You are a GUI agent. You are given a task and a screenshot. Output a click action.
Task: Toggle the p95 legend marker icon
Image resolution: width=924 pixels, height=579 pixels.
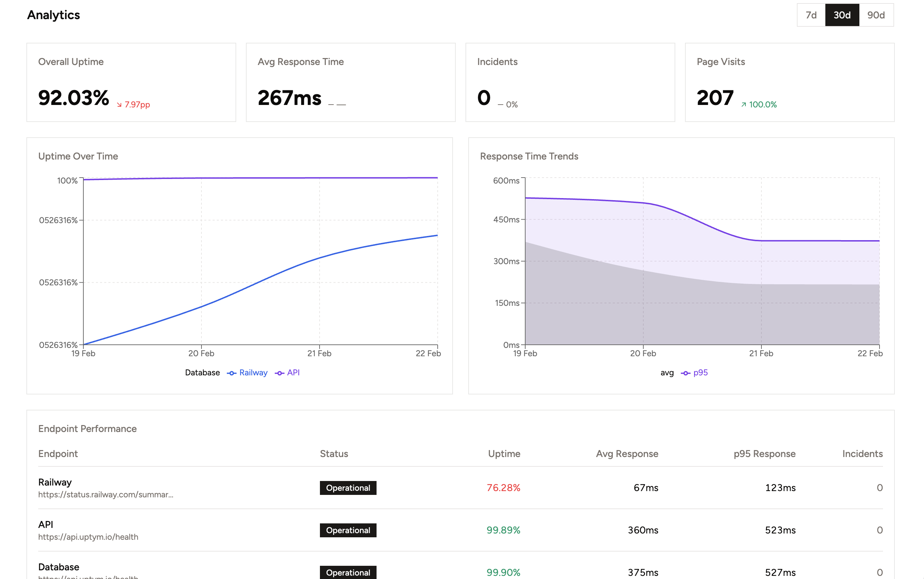(x=685, y=373)
